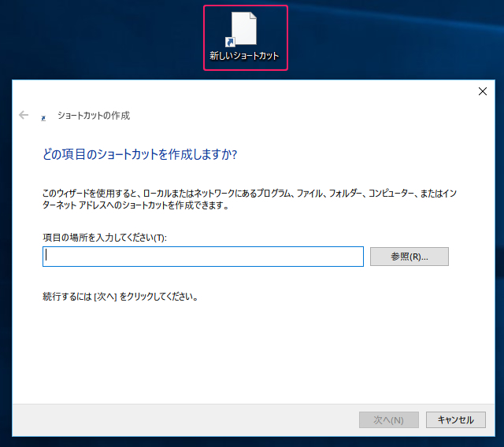Select the 新しいショートカット desktop icon
The width and height of the screenshot is (504, 447).
pyautogui.click(x=245, y=37)
